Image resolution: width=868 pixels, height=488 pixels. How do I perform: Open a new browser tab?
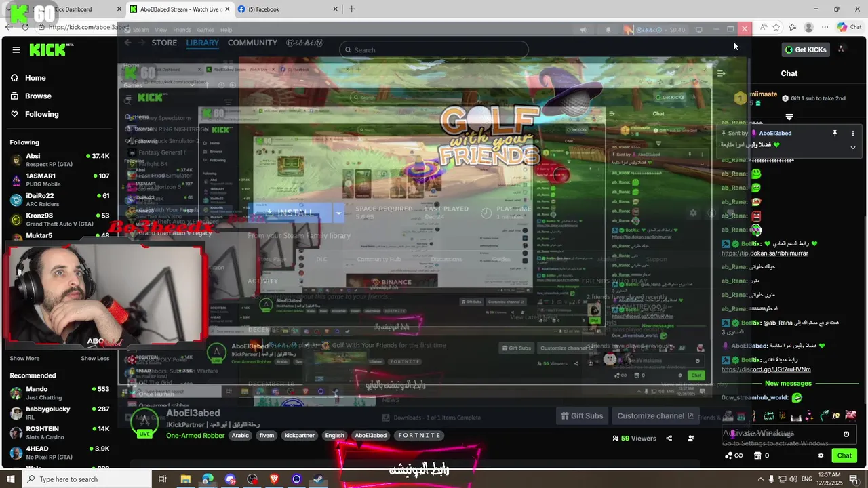351,9
